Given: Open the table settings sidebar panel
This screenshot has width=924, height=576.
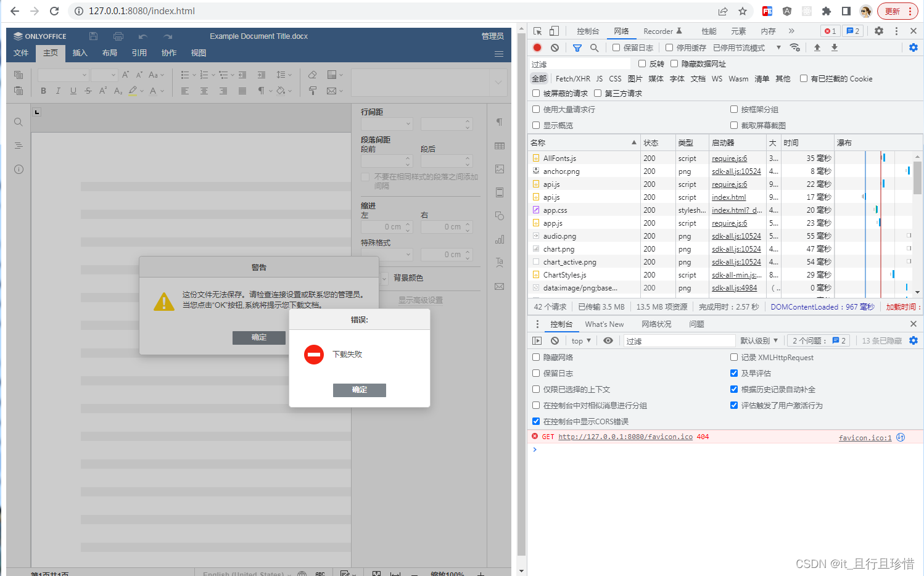Looking at the screenshot, I should (500, 146).
